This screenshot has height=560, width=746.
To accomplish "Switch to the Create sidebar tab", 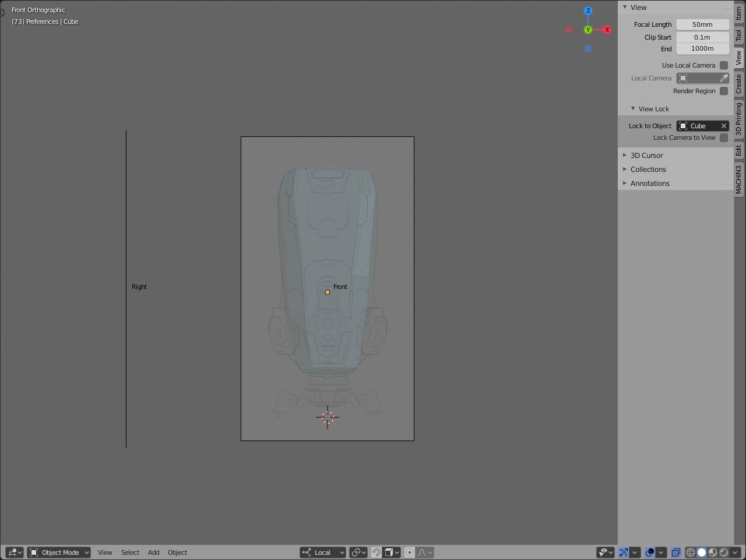I will coord(739,84).
